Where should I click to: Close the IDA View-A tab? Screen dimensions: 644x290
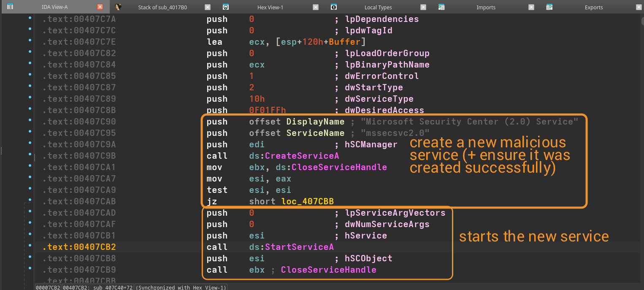(100, 7)
